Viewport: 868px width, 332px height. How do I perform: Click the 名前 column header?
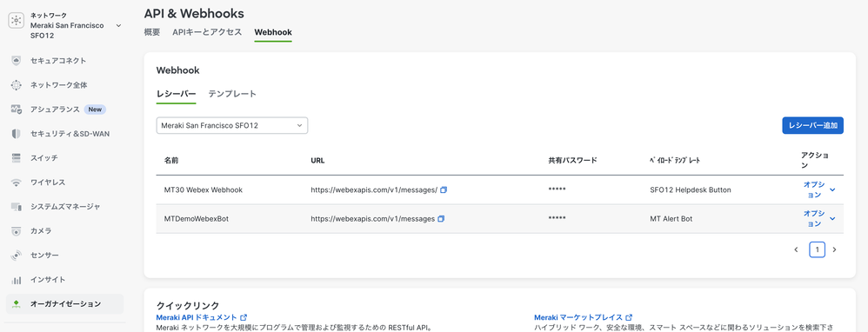click(x=171, y=161)
